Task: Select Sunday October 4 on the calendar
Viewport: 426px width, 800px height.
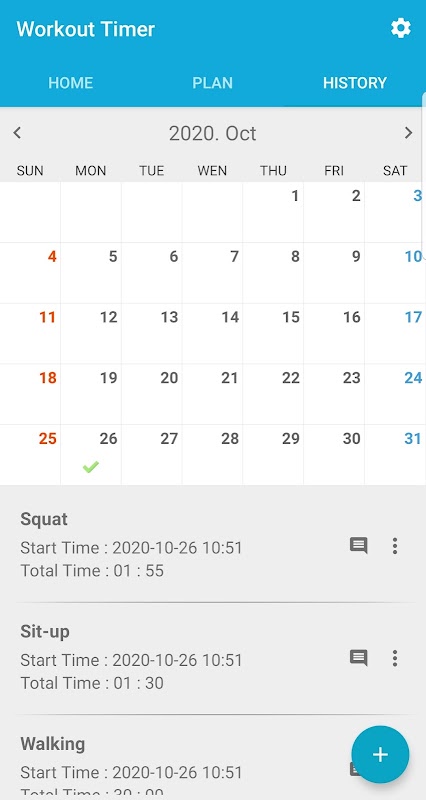Action: click(30, 272)
